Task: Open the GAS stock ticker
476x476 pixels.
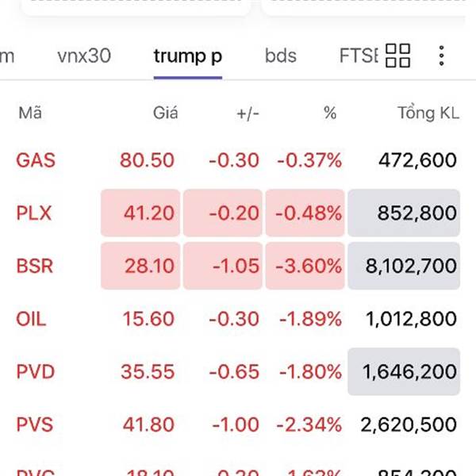Action: [36, 160]
